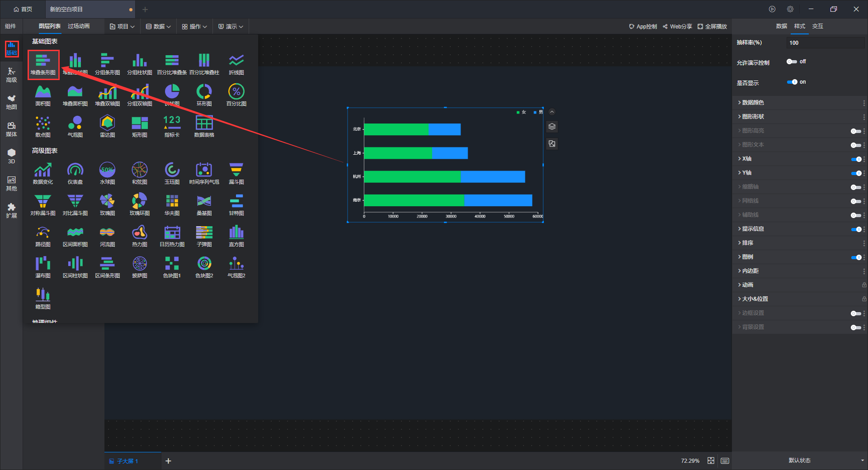The height and width of the screenshot is (470, 868).
Task: Select the 热力图 chart icon
Action: (139, 236)
